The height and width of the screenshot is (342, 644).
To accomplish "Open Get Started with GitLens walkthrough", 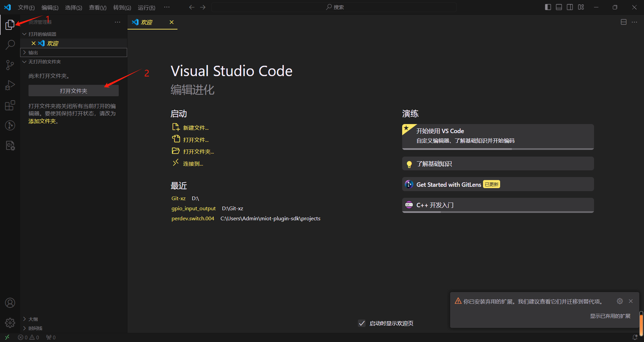I will point(498,184).
